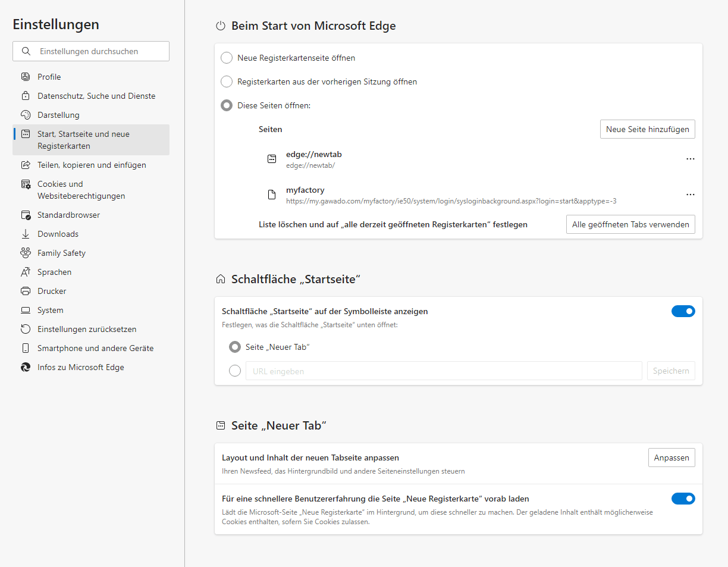This screenshot has height=567, width=728.
Task: Select Neue Registerkartenseite öffnen radio button
Action: 227,58
